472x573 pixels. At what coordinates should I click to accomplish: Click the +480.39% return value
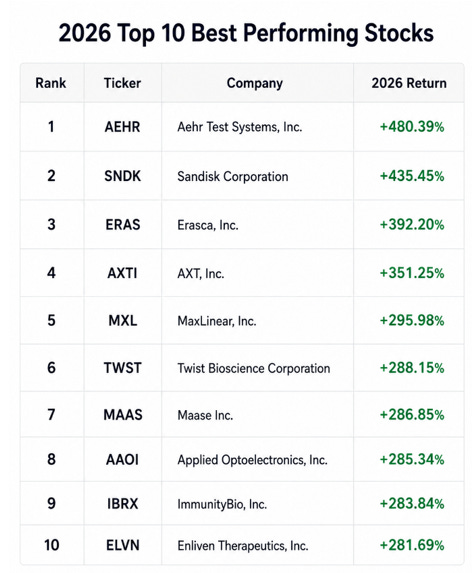(x=412, y=127)
